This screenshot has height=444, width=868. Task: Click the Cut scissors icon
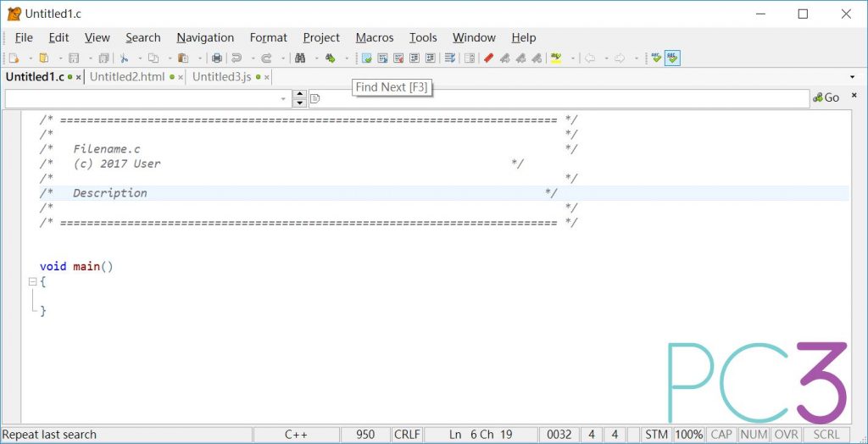click(124, 58)
